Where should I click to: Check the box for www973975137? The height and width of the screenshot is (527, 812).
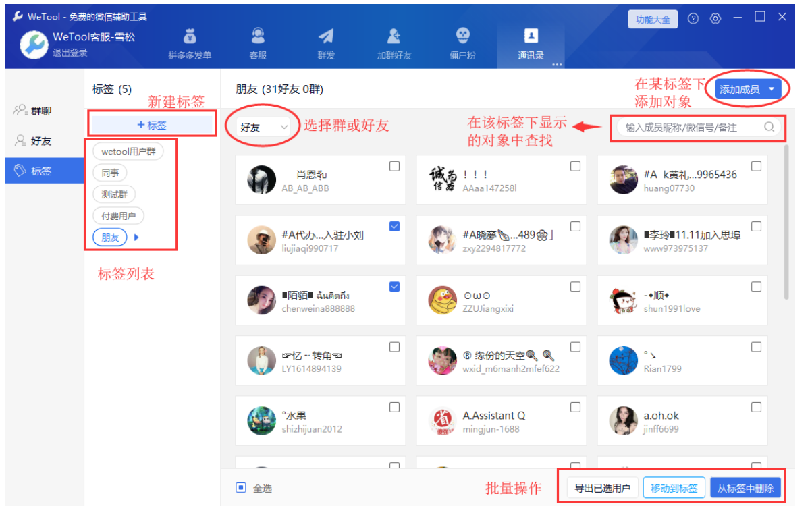click(757, 227)
